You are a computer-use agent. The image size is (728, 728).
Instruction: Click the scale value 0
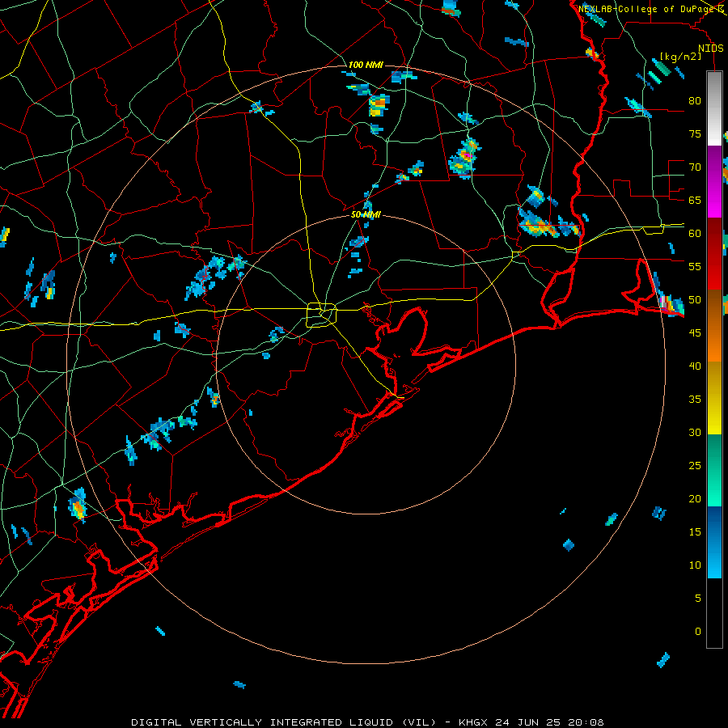(698, 632)
